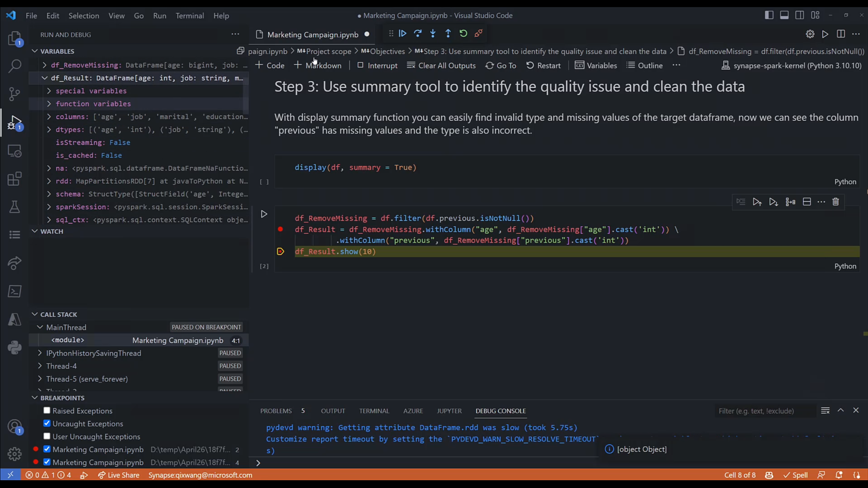Expand the special variables node
868x488 pixels.
click(x=49, y=90)
